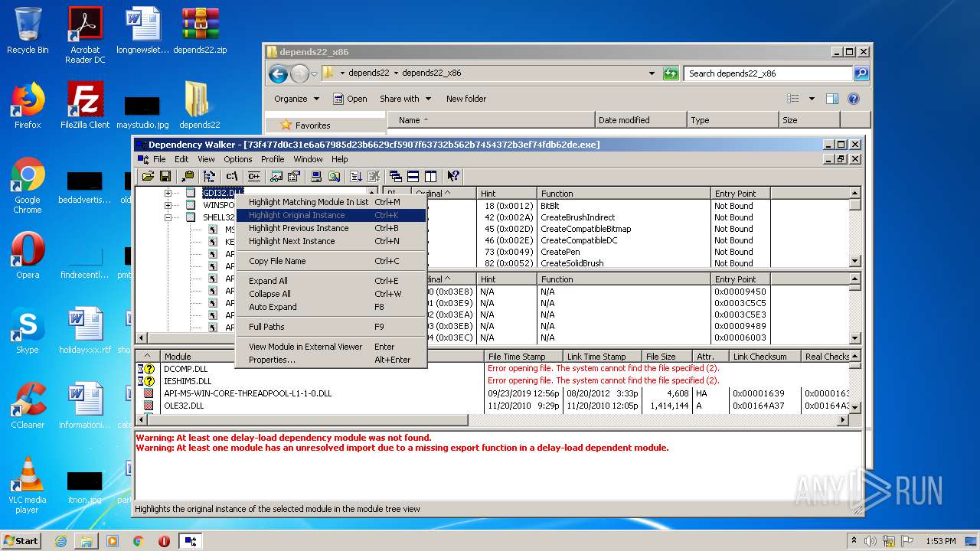The image size is (980, 551).
Task: Select the DCOMP.DLL module row
Action: 493,369
